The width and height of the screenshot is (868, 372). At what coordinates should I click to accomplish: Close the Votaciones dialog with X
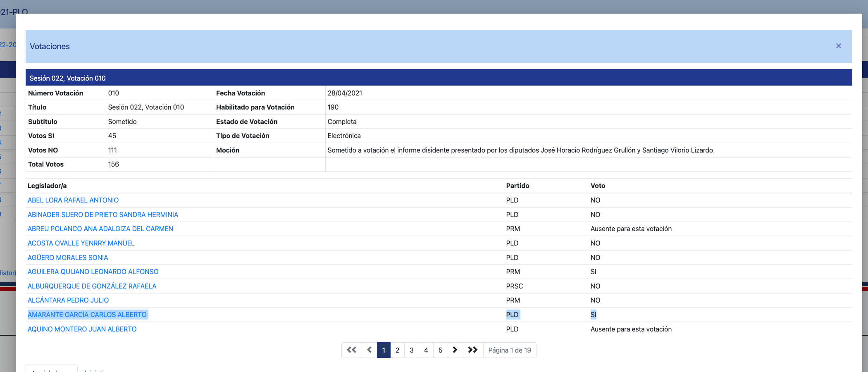coord(839,46)
